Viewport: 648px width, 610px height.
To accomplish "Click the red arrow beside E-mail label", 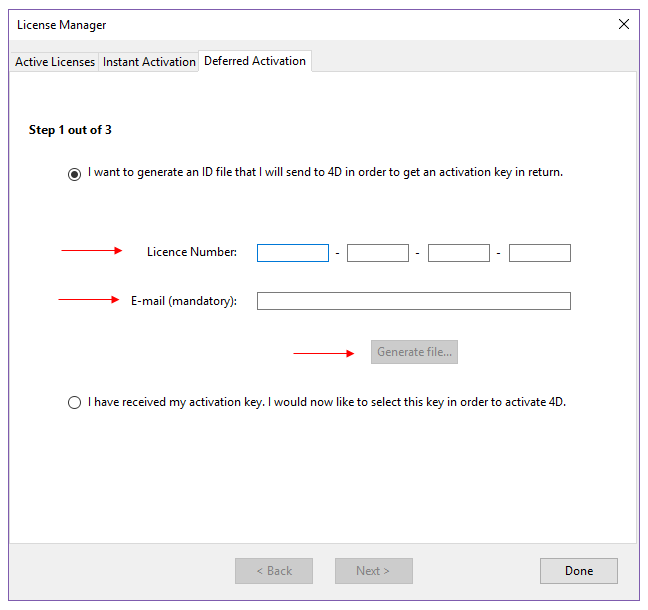I will (x=88, y=299).
